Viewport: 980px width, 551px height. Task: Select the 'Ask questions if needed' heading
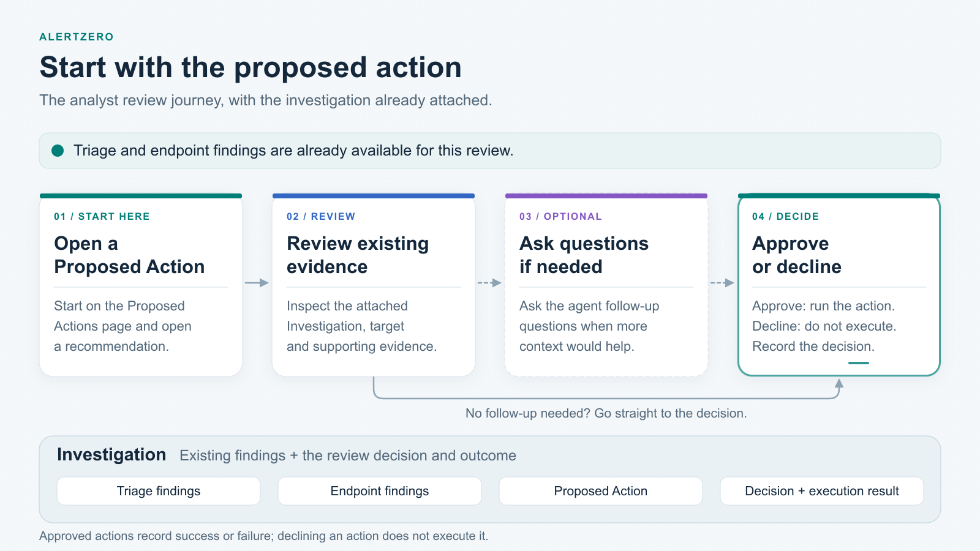coord(584,255)
